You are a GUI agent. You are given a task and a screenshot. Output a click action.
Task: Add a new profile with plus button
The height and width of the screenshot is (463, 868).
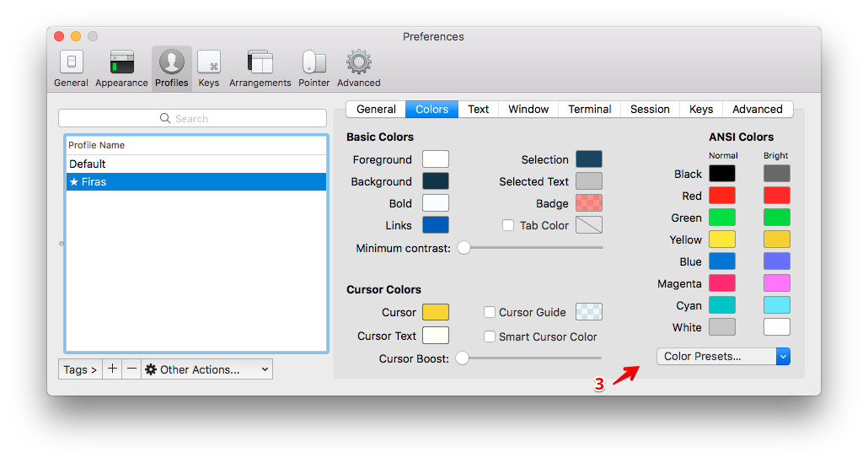(112, 369)
